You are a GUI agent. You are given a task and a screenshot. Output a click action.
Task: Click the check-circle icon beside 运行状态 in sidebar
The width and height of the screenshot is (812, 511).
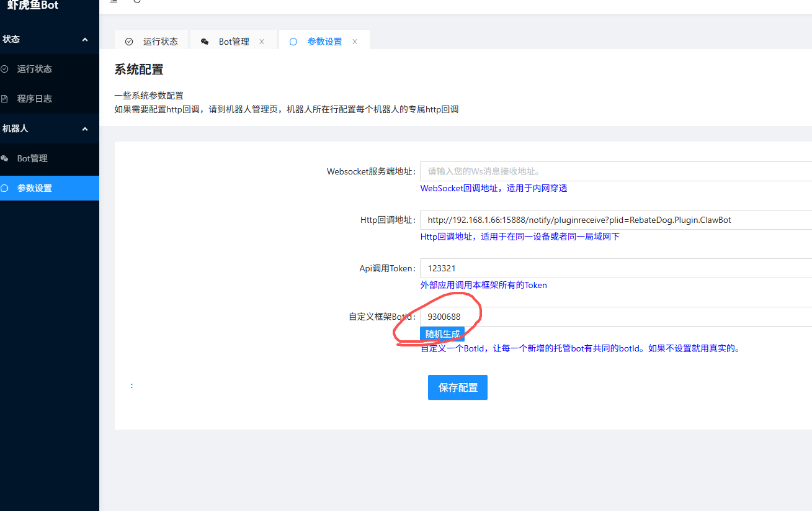[4, 69]
